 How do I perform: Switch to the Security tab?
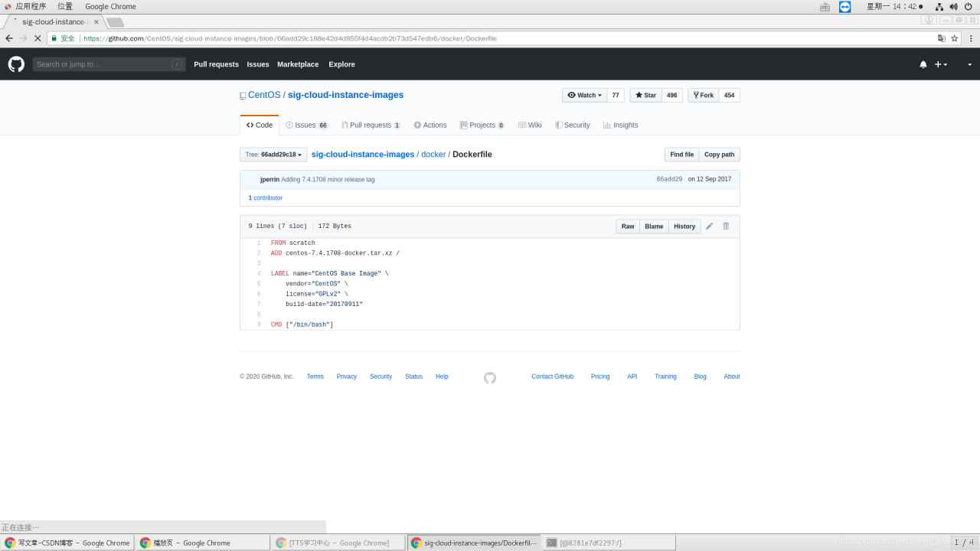point(573,125)
